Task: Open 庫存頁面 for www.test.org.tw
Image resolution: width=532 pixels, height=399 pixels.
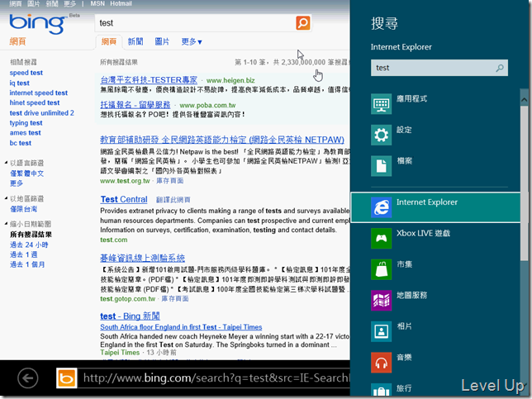Action: click(x=170, y=181)
